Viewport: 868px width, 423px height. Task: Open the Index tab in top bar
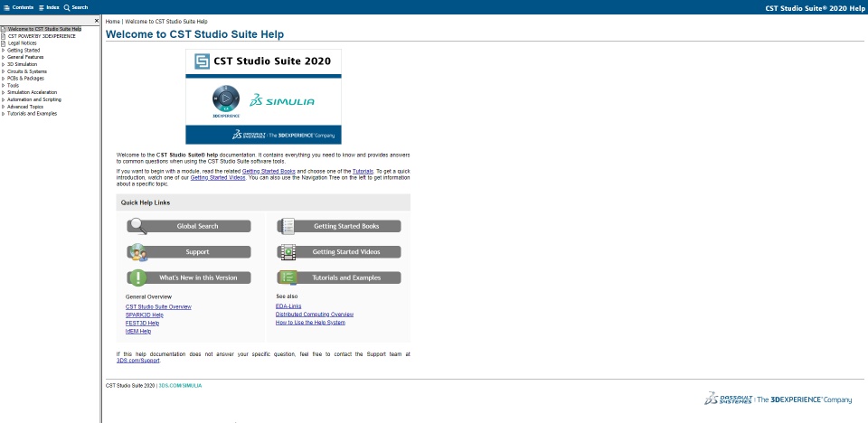point(49,7)
